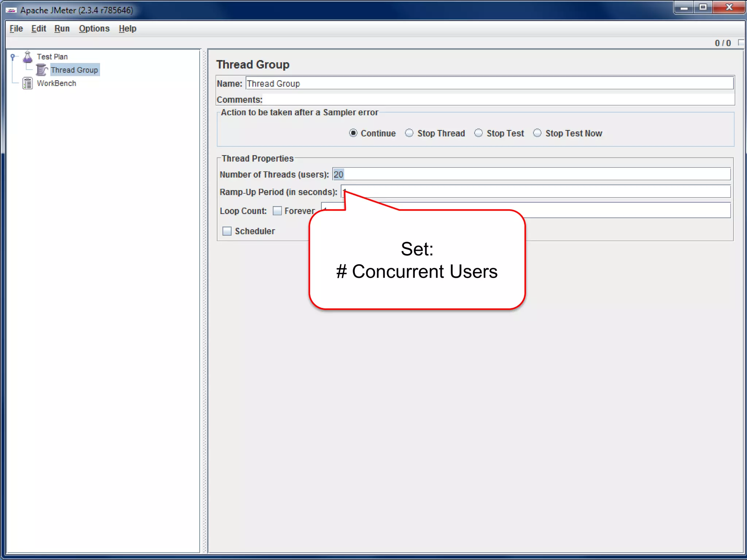Open the File menu

coord(16,28)
